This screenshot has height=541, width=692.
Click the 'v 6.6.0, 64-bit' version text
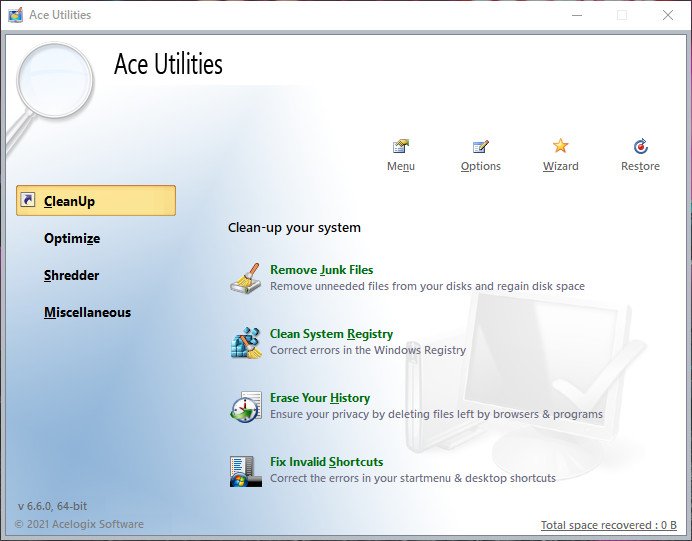pos(53,506)
